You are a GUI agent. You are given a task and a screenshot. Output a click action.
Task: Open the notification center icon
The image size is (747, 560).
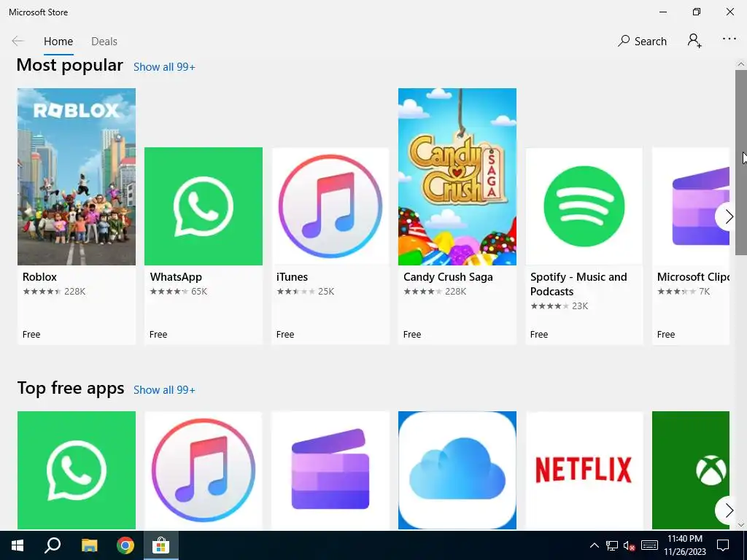pyautogui.click(x=723, y=545)
